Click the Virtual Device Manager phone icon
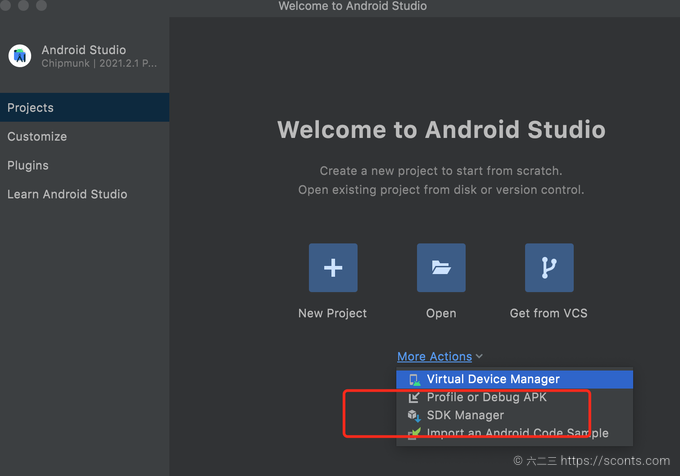Screen dimensions: 680x476 point(415,380)
